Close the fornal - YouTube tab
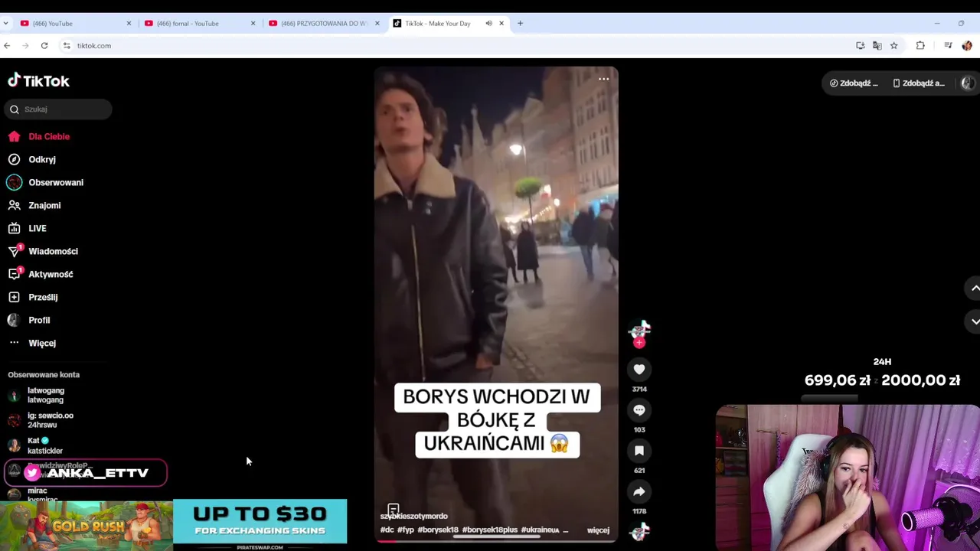This screenshot has width=980, height=551. click(x=253, y=23)
